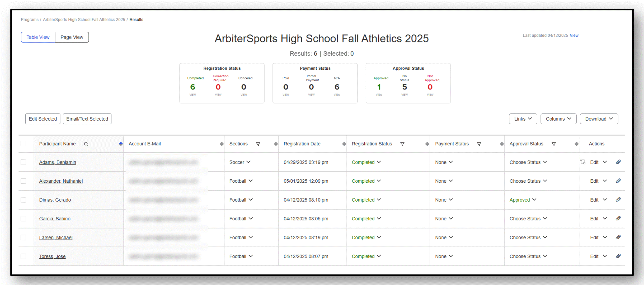
Task: Click the paperclip icon in Toress, Jose row
Action: [x=618, y=256]
